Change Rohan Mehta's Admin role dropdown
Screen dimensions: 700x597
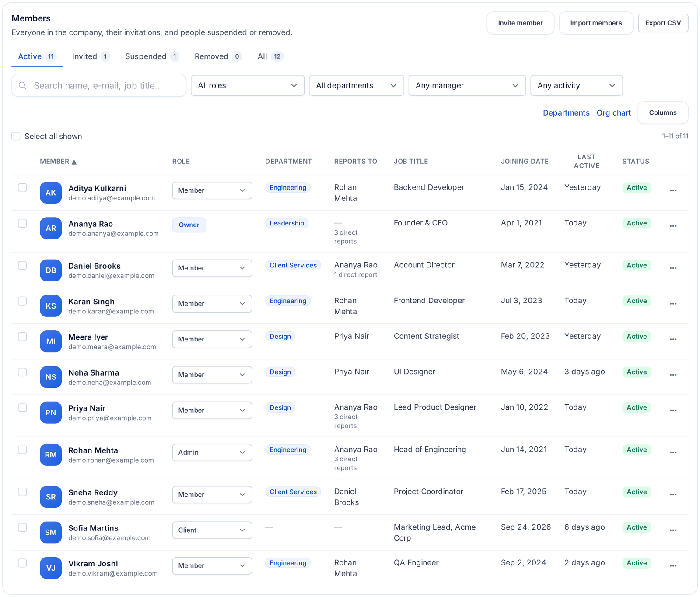click(x=212, y=453)
